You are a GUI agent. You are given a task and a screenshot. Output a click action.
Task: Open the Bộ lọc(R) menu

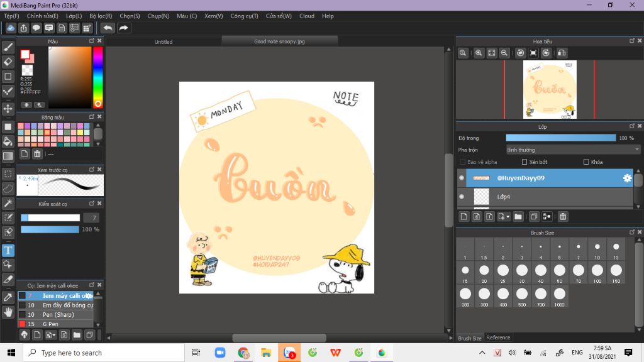(x=101, y=16)
